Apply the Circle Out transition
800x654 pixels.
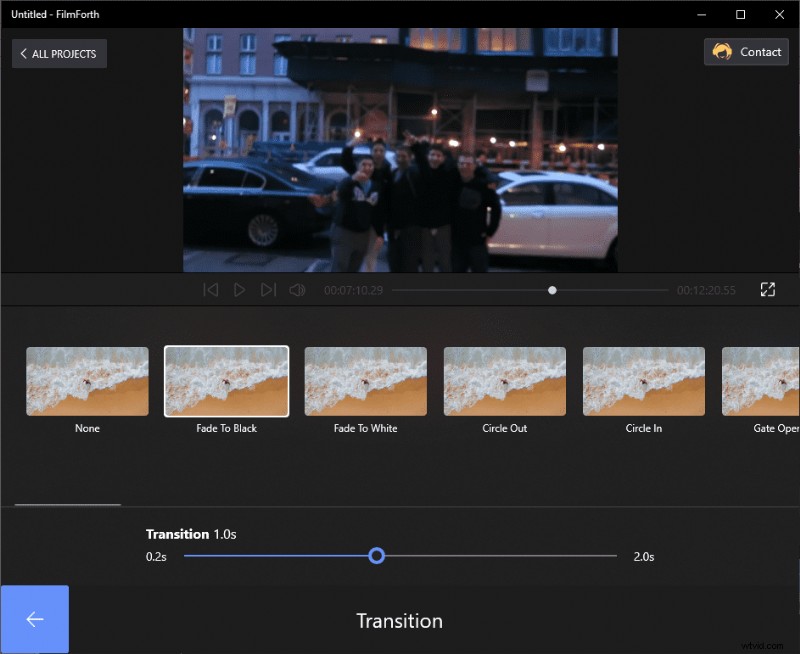click(504, 380)
